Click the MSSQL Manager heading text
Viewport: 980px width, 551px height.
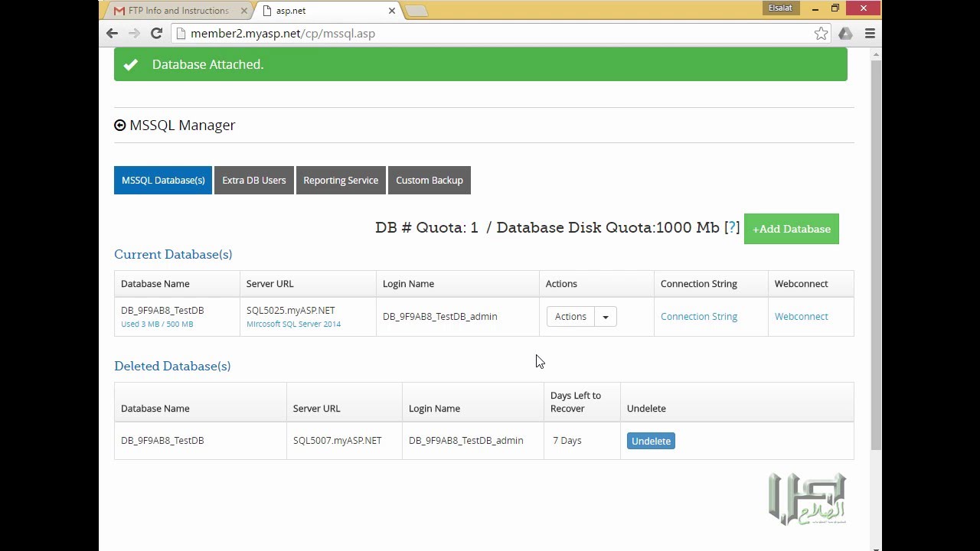(x=182, y=126)
